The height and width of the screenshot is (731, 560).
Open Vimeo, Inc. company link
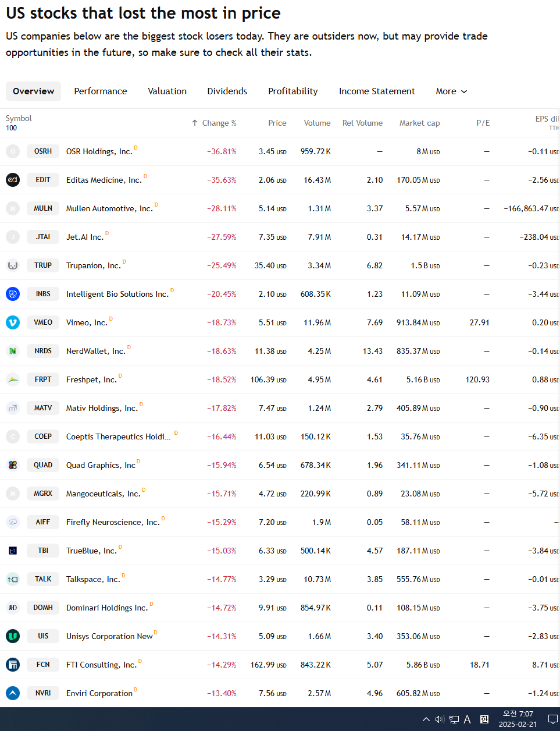87,322
